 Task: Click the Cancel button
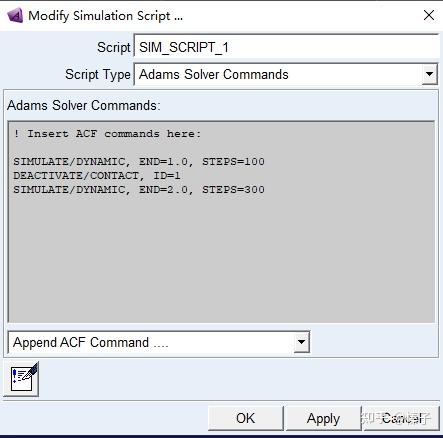point(401,418)
